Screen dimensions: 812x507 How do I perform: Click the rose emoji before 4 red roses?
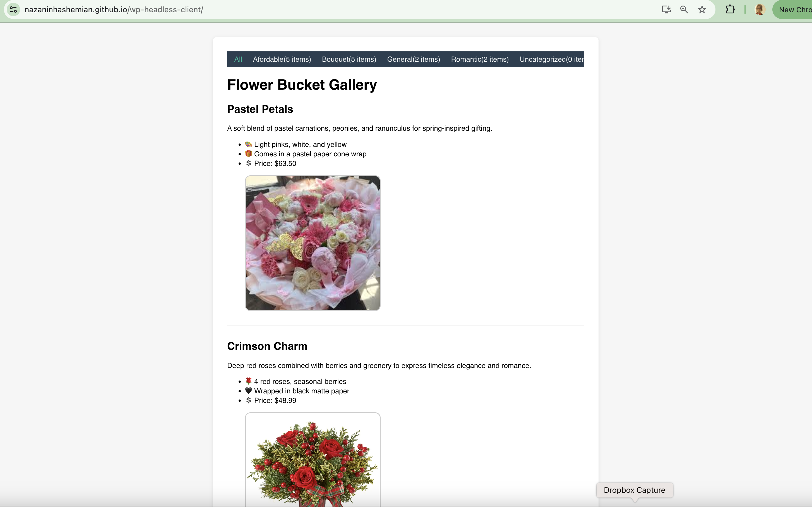[x=248, y=381]
